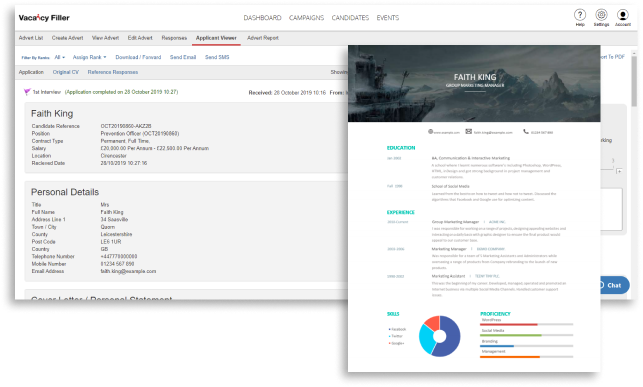Click the CV header mountain image
643x387 pixels.
point(474,84)
